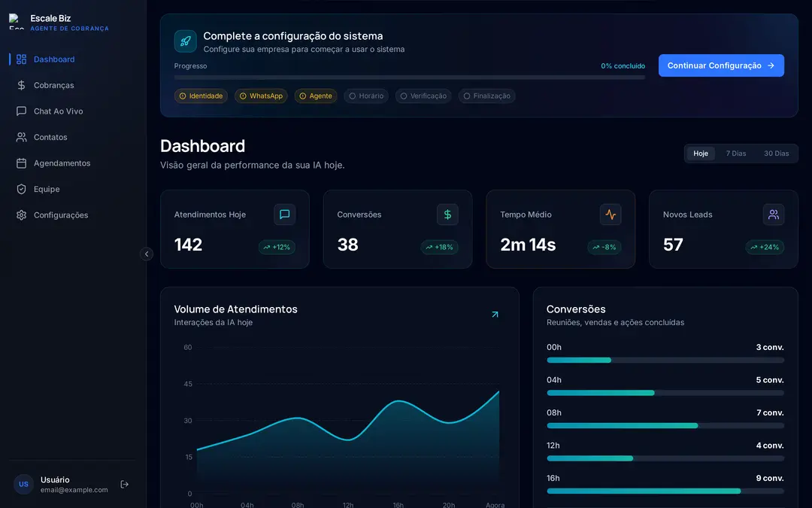Click the Agendamentos calendar icon
This screenshot has height=508, width=812.
click(x=21, y=163)
